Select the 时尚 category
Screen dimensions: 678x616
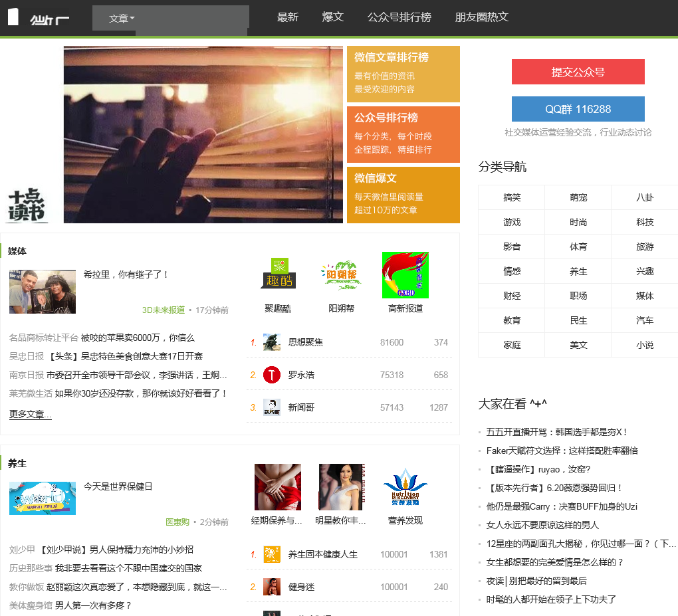[578, 222]
